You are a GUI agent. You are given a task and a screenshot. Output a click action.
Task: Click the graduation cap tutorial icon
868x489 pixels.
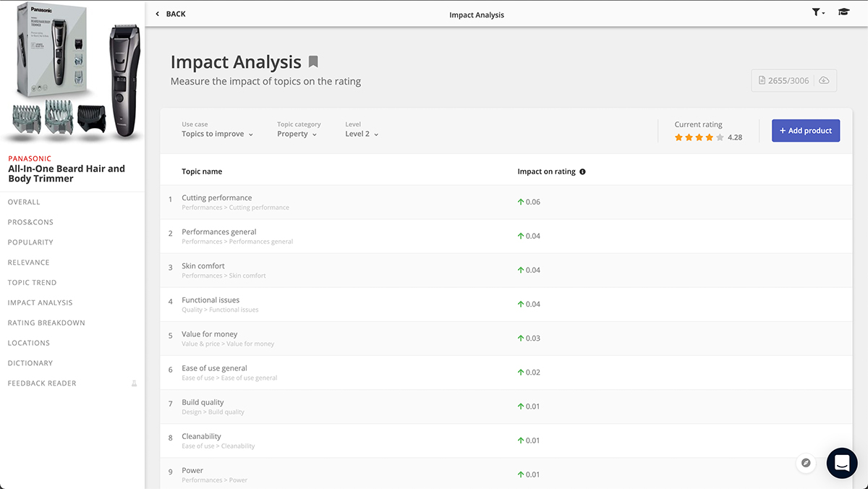coord(843,12)
